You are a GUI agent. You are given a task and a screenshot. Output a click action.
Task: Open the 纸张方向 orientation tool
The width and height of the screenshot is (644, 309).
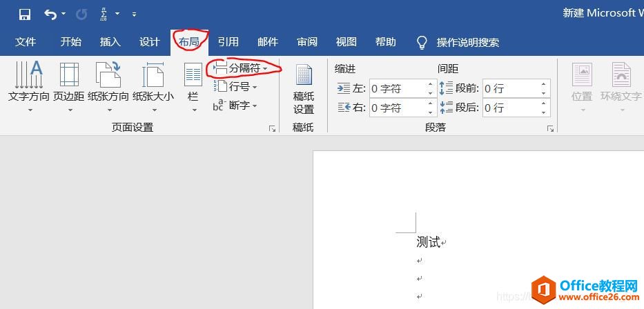pyautogui.click(x=108, y=87)
